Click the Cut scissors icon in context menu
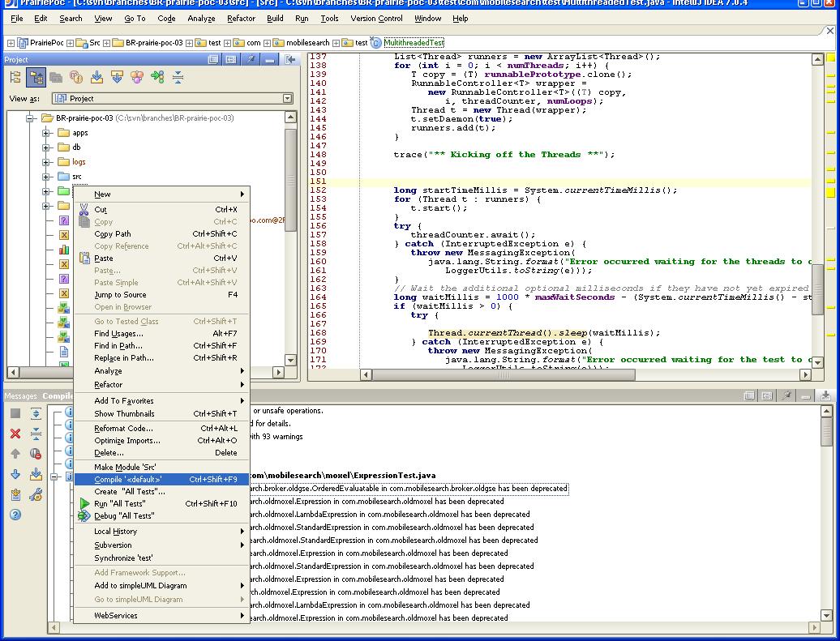The image size is (840, 641). click(x=82, y=210)
